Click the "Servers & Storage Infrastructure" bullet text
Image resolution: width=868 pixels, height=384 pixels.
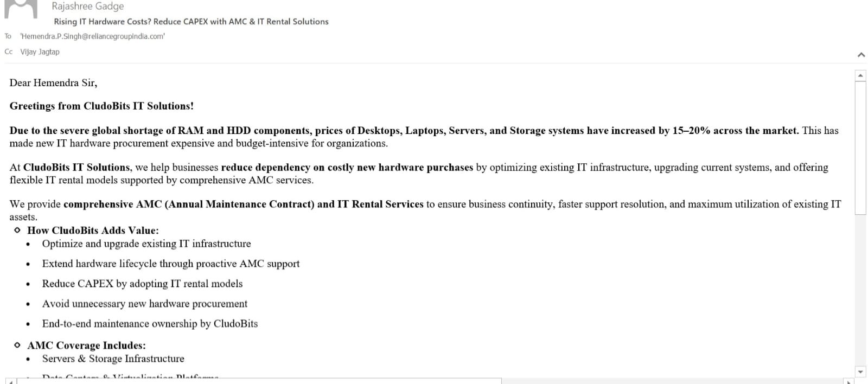click(x=113, y=359)
